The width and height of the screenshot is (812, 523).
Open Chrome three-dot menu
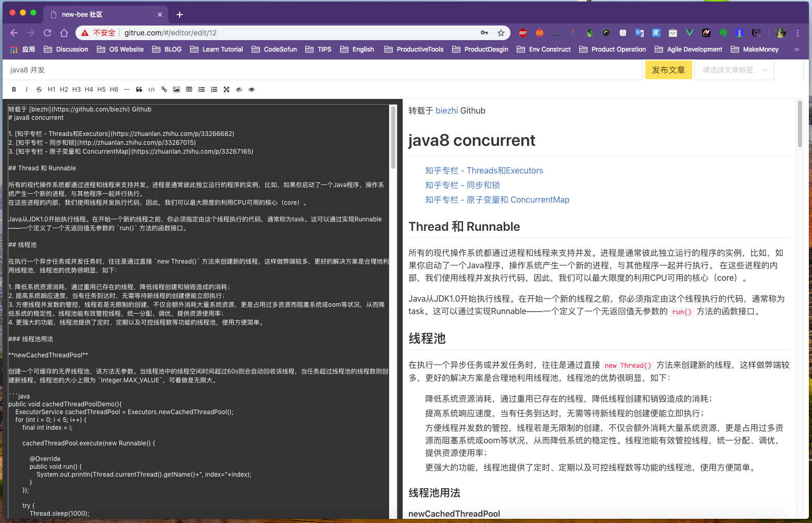797,33
